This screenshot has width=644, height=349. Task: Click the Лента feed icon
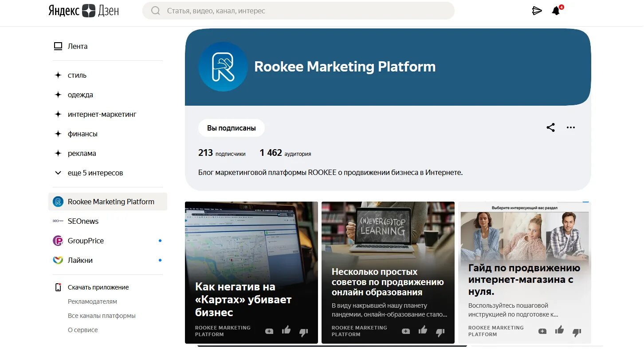(58, 46)
